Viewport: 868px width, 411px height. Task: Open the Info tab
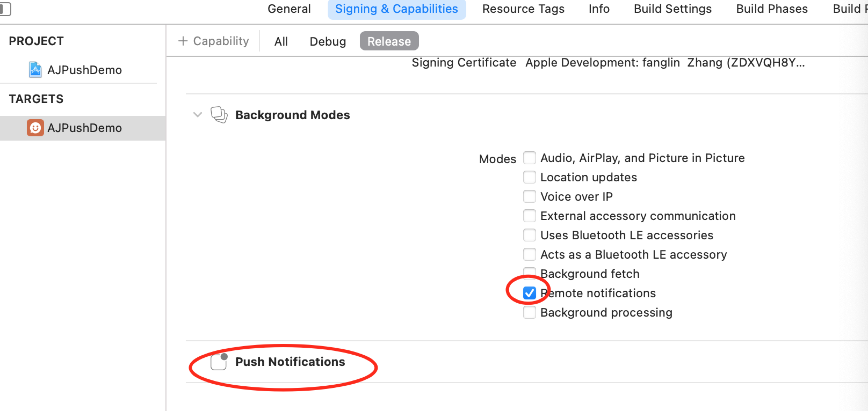coord(599,9)
